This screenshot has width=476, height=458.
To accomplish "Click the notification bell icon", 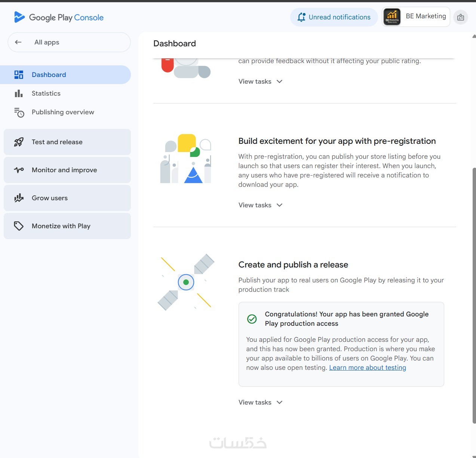I will pyautogui.click(x=301, y=17).
